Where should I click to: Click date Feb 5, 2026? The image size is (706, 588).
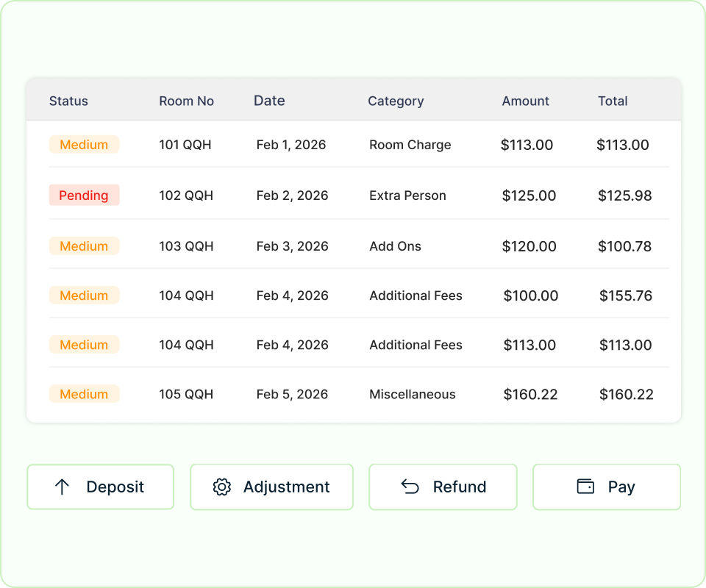tap(292, 395)
